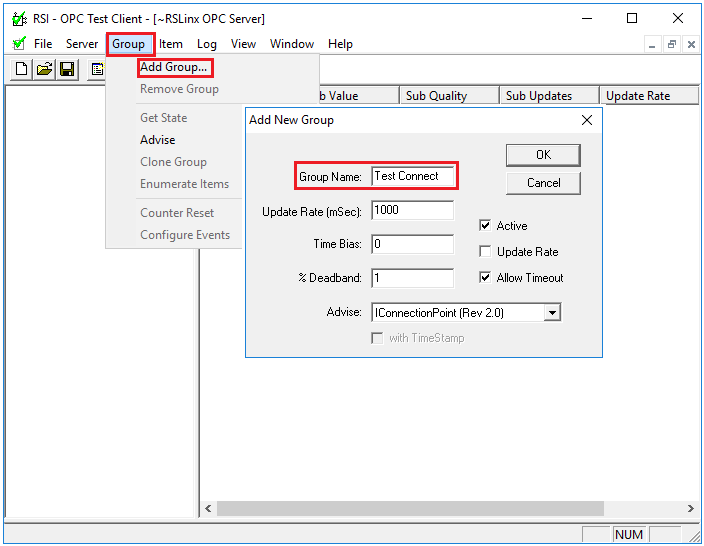Screen dimensions: 704x546
Task: Select Enumerate Items menu entry
Action: [x=185, y=184]
